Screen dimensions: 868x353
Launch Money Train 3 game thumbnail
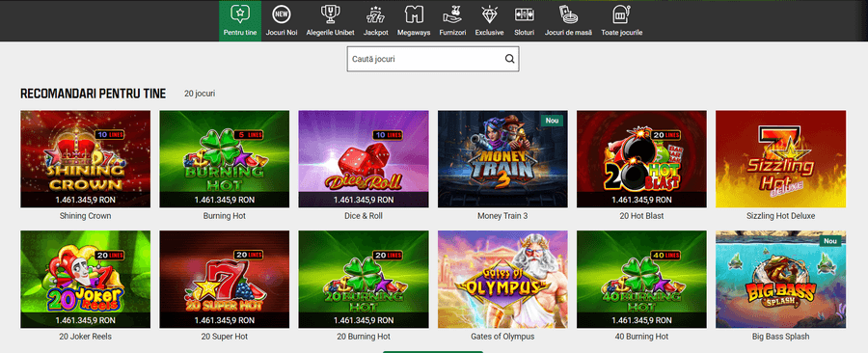pyautogui.click(x=502, y=159)
